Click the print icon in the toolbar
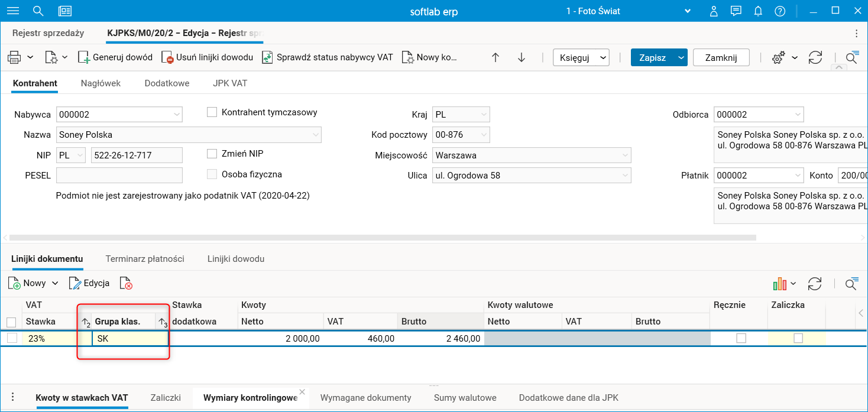This screenshot has height=412, width=868. coord(14,57)
